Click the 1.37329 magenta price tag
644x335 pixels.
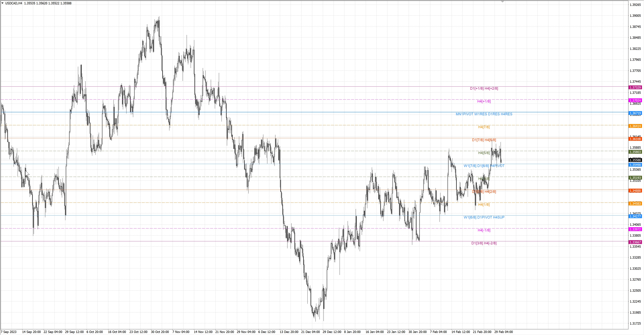tap(635, 87)
